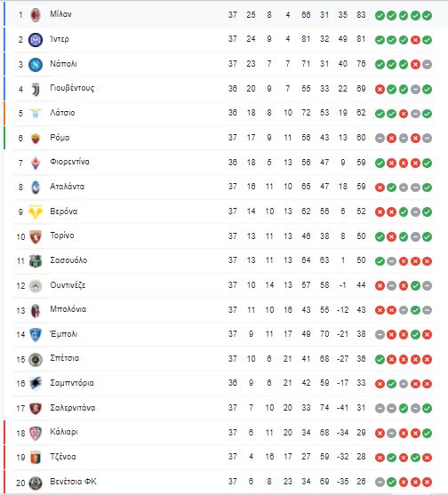448x495 pixels.
Task: Click Νάπολι's grey draw icon in form column
Action: (x=428, y=65)
